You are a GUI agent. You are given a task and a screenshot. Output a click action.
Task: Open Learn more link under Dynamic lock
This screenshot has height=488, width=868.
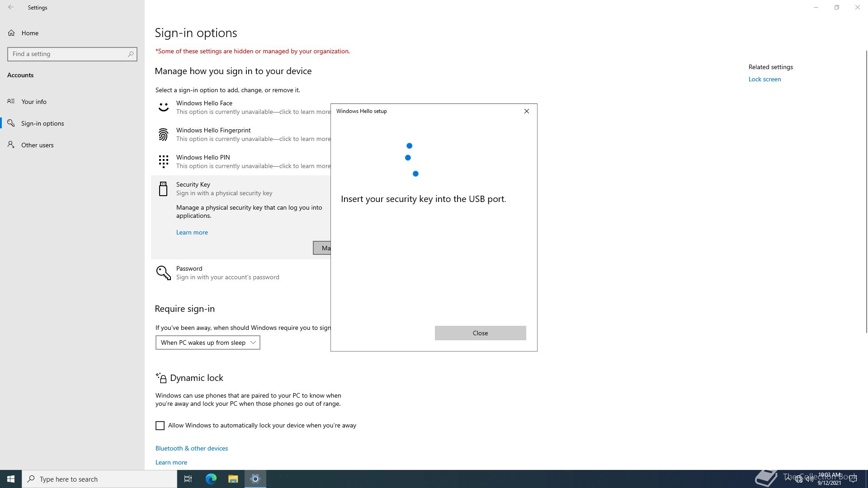(171, 462)
